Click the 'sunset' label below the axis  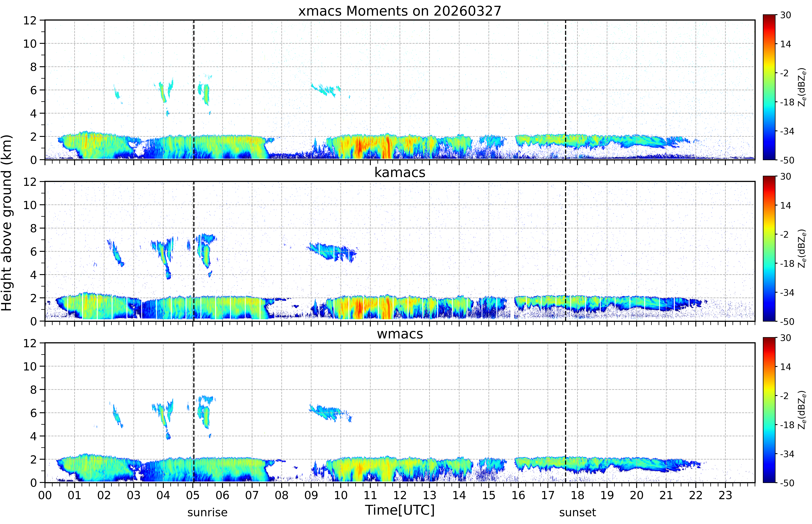click(x=578, y=512)
